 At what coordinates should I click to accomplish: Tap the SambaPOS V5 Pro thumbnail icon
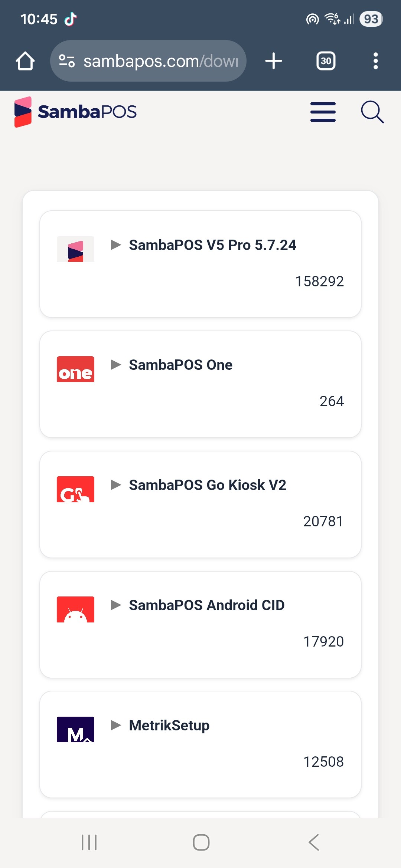tap(75, 249)
